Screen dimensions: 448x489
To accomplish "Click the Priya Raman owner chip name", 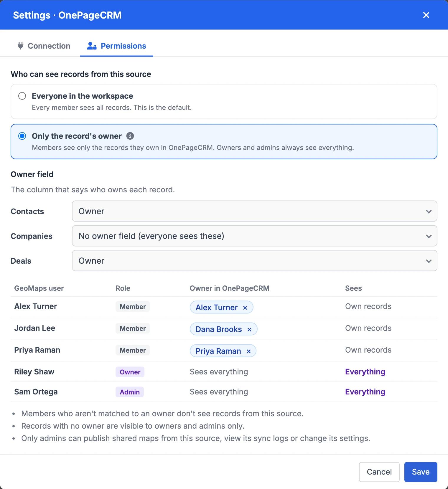I will (x=218, y=351).
